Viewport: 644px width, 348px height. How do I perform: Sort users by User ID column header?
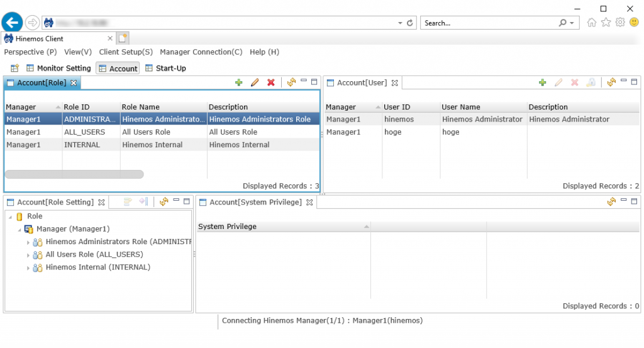click(411, 107)
